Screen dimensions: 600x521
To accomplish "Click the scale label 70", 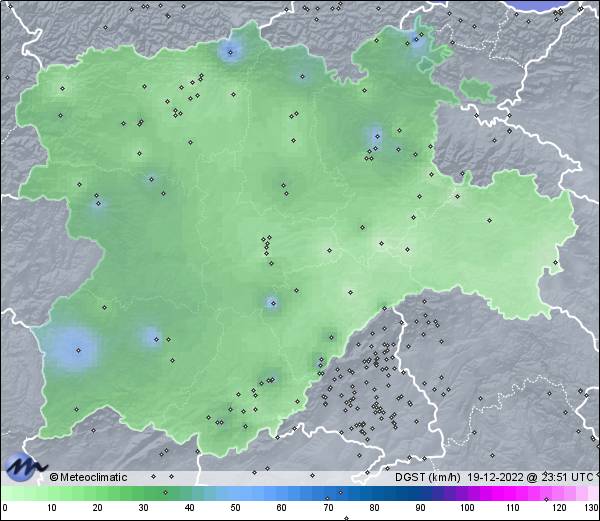I will [328, 508].
